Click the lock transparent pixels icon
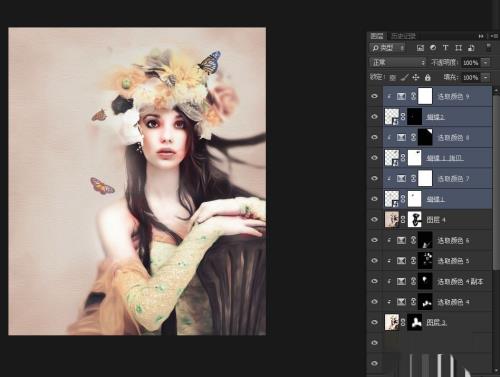 tap(393, 78)
